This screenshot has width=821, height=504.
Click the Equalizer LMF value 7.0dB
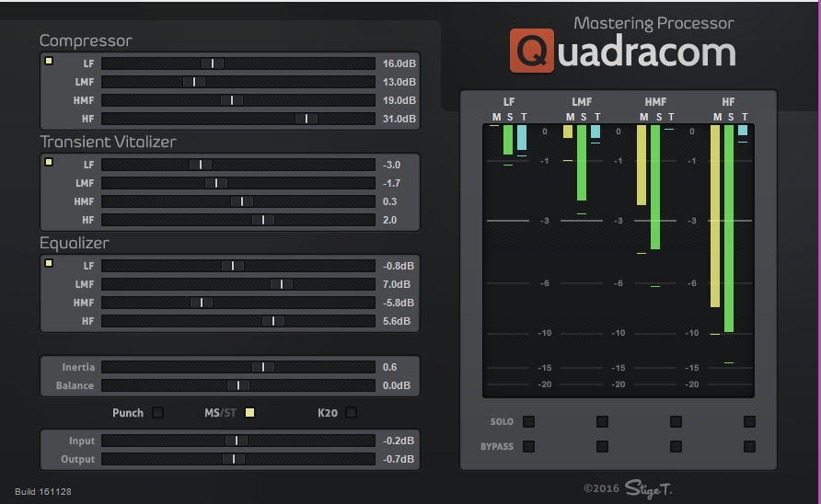click(397, 283)
